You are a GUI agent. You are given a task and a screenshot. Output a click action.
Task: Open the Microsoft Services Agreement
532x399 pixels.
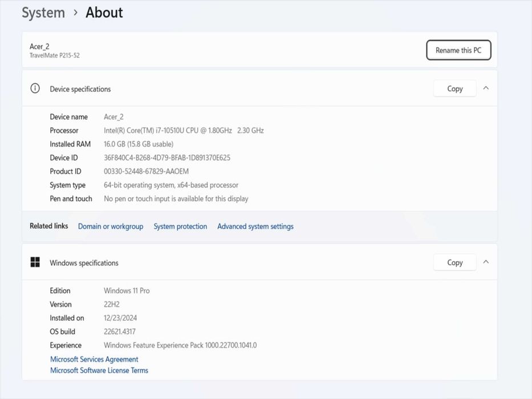94,359
